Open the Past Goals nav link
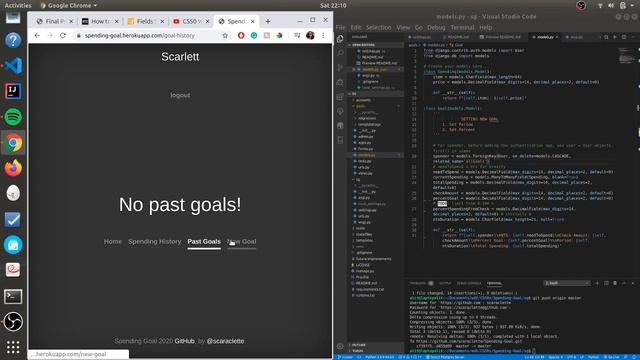 [204, 241]
